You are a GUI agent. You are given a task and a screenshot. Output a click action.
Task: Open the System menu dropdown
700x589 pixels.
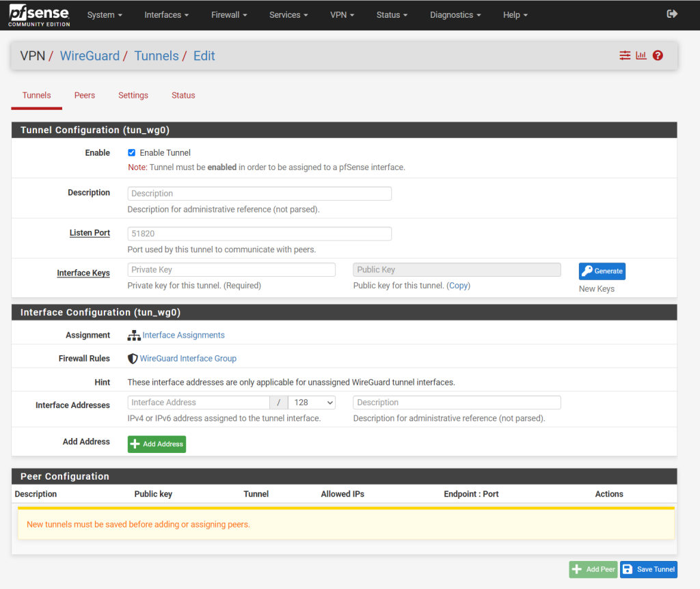click(x=105, y=15)
